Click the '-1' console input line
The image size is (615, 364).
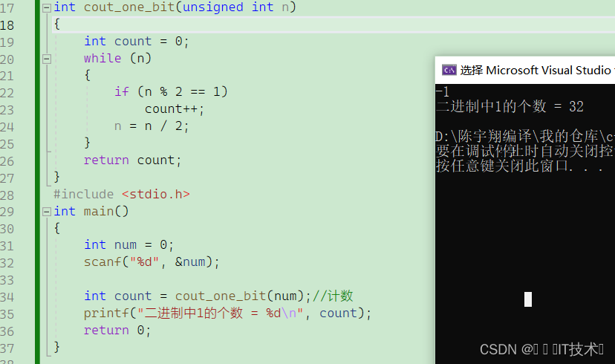point(443,92)
